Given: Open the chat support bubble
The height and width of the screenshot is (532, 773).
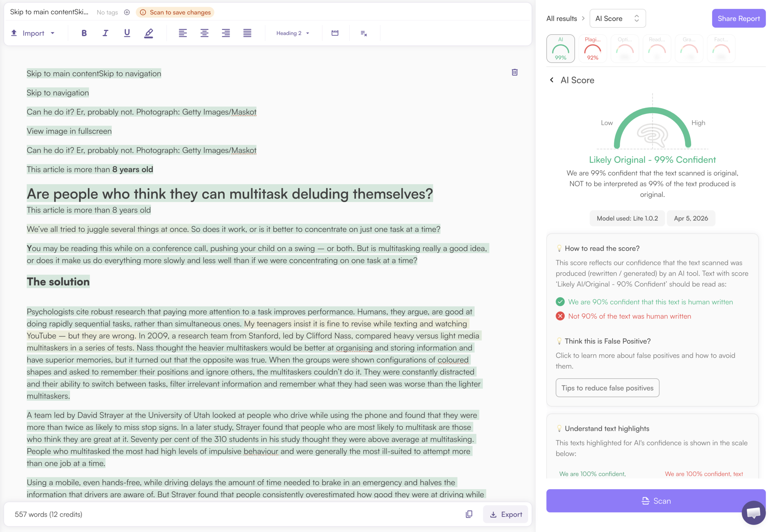Looking at the screenshot, I should 753,512.
